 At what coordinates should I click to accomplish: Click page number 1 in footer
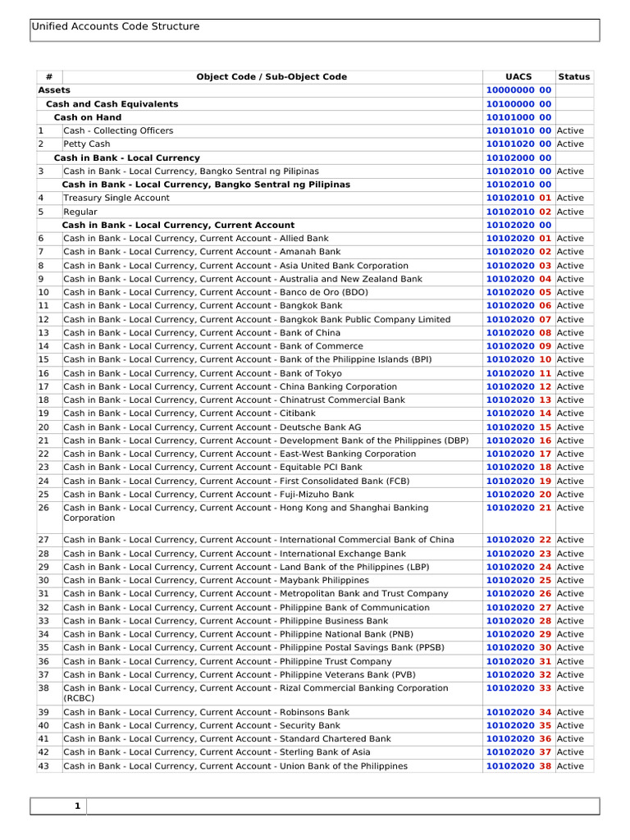[78, 806]
